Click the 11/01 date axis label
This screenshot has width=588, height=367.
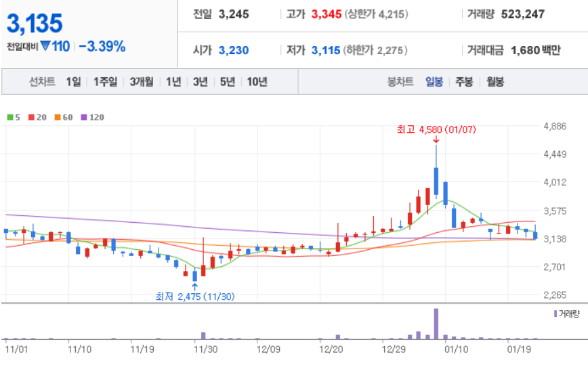[x=16, y=349]
